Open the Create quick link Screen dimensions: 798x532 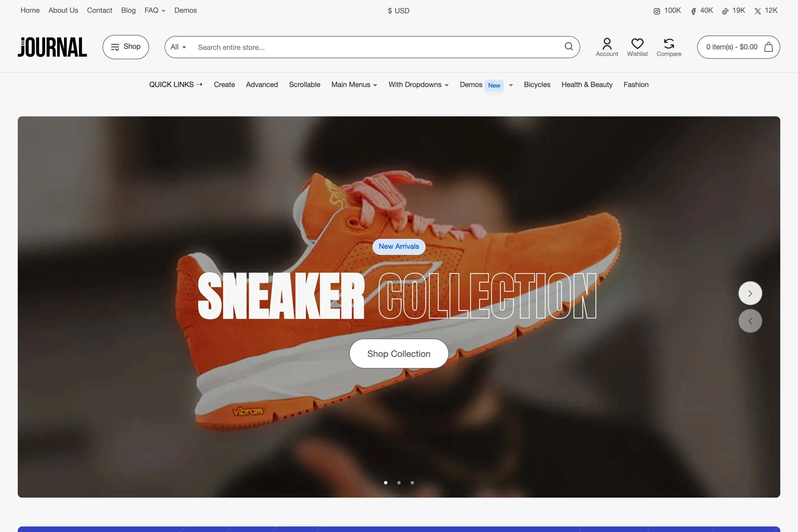[224, 85]
